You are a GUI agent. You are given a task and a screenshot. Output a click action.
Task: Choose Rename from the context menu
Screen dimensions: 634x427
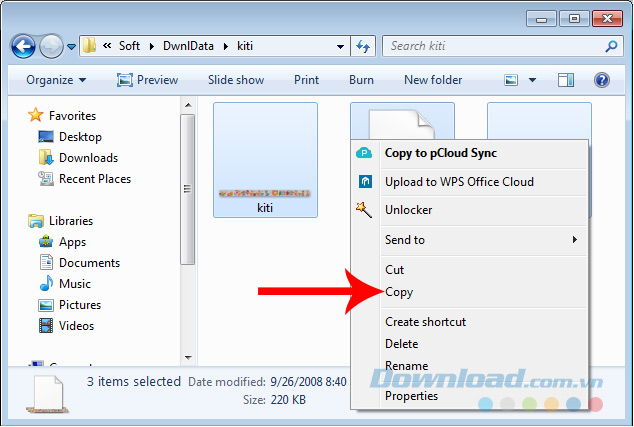pyautogui.click(x=469, y=366)
